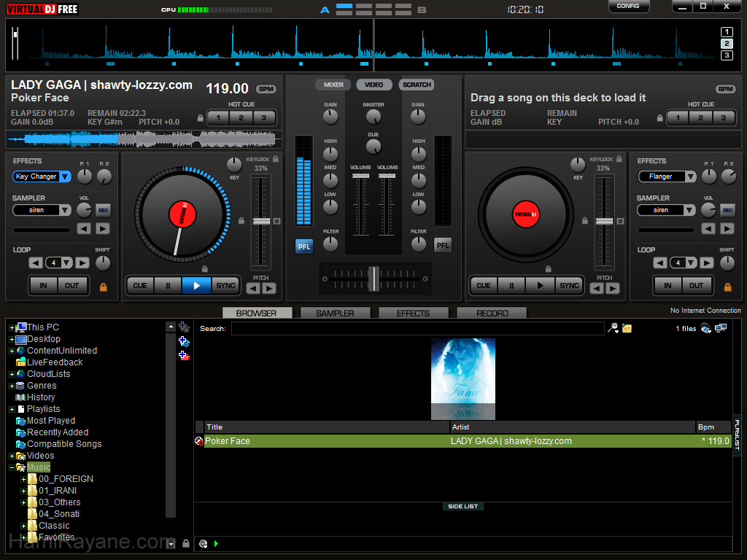
Task: Open the SIDE LIST panel handle
Action: [x=462, y=506]
